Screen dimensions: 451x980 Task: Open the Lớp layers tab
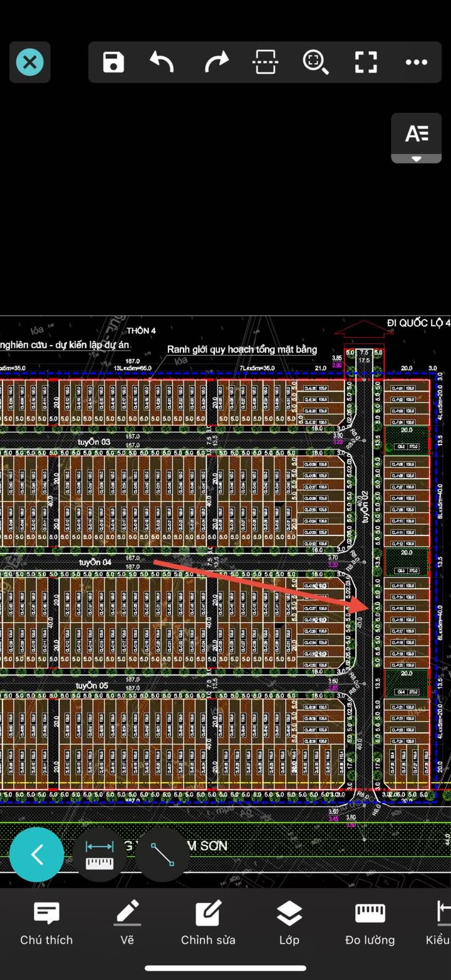coord(289,924)
